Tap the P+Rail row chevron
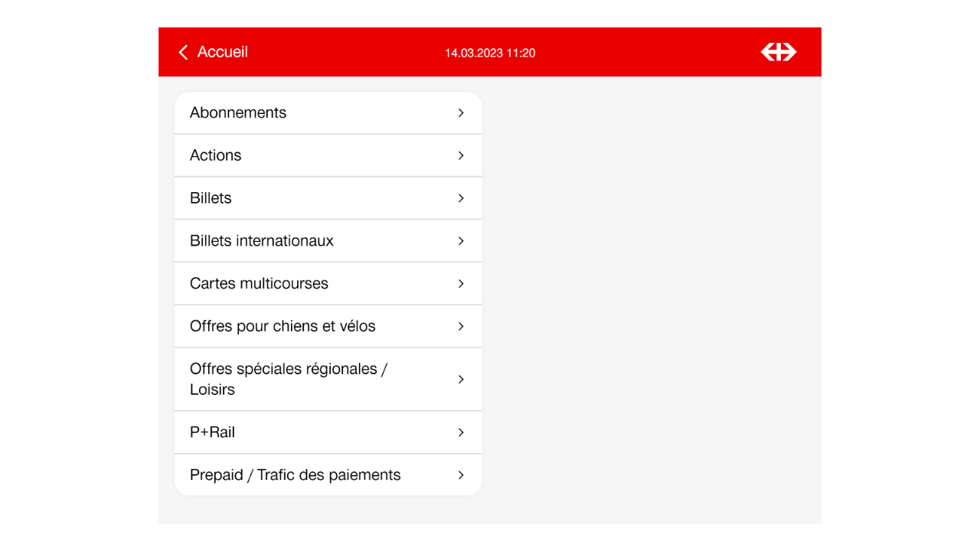Viewport: 980px width, 551px height. tap(461, 432)
